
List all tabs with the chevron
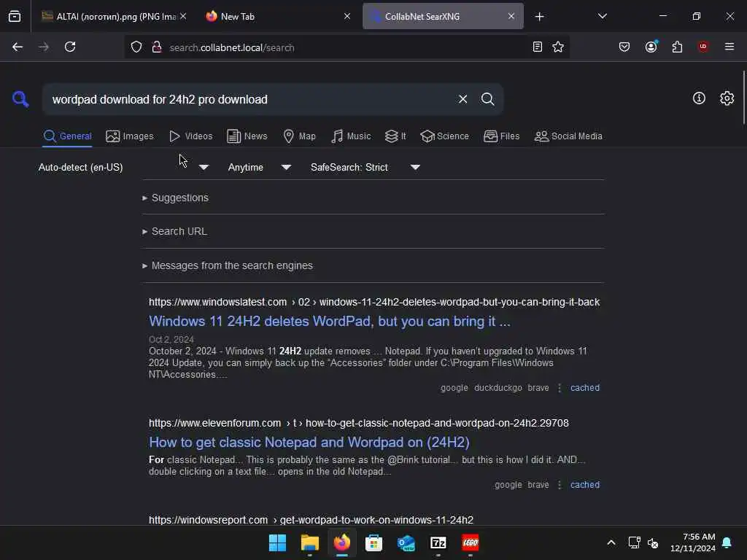click(x=602, y=16)
